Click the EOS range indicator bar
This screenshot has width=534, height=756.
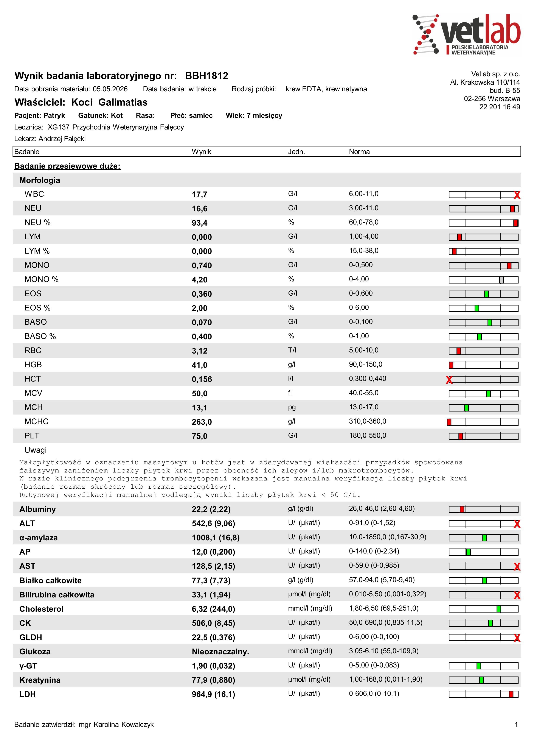tap(483, 294)
